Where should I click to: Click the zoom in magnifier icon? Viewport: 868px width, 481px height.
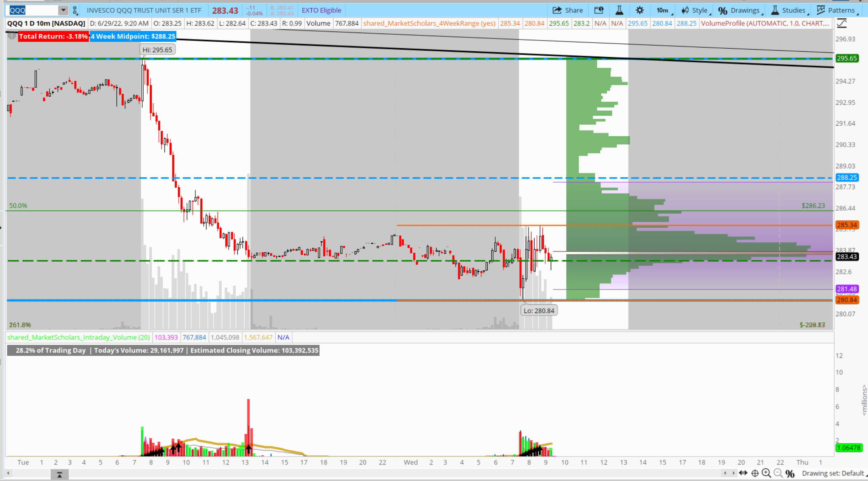pos(766,473)
